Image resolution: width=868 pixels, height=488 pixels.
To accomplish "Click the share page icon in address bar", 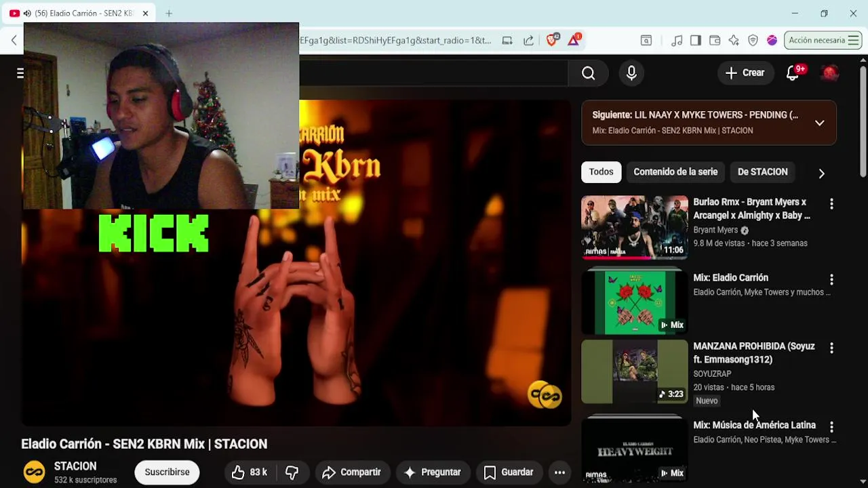I will [528, 41].
